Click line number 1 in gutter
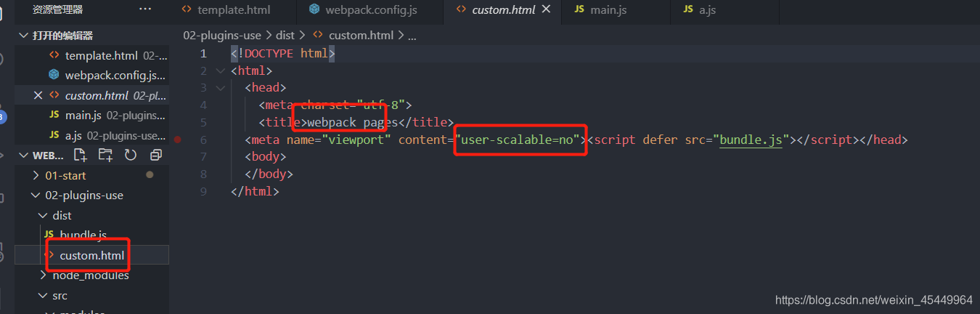 203,53
